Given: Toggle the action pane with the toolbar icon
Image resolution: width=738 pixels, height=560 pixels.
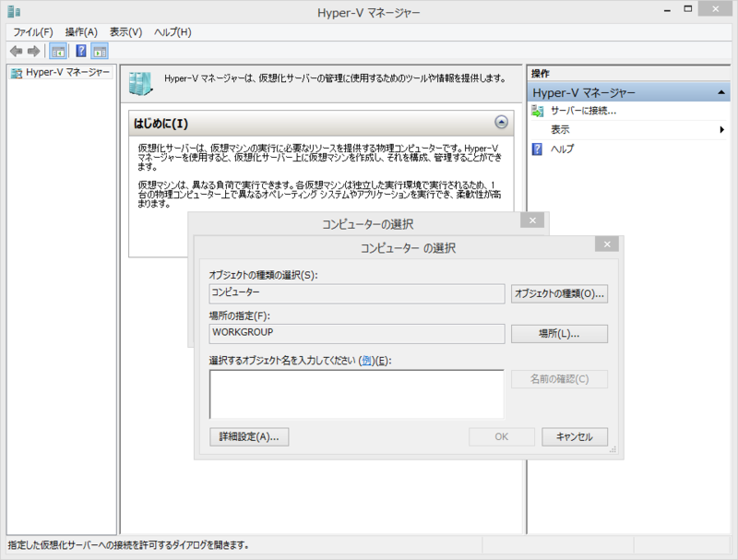Looking at the screenshot, I should point(100,51).
